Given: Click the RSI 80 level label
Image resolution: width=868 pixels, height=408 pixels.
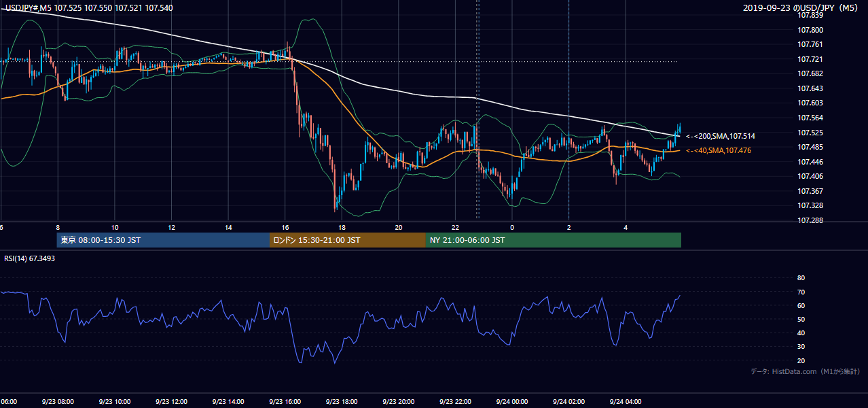Looking at the screenshot, I should [x=801, y=278].
